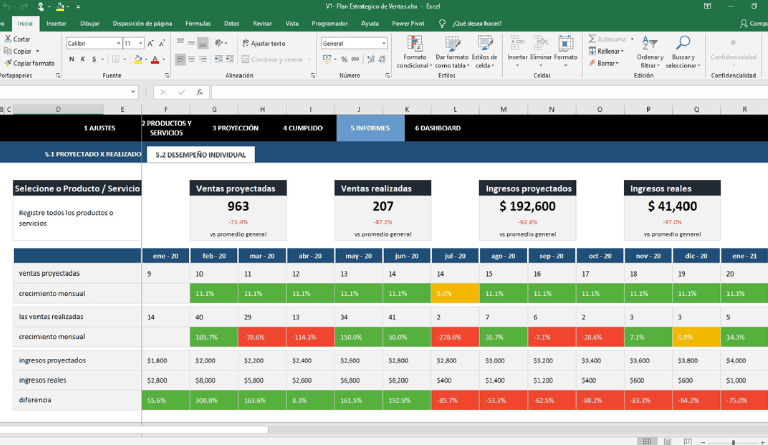Select the Selecione o Producto / Servicio cell

[x=77, y=188]
